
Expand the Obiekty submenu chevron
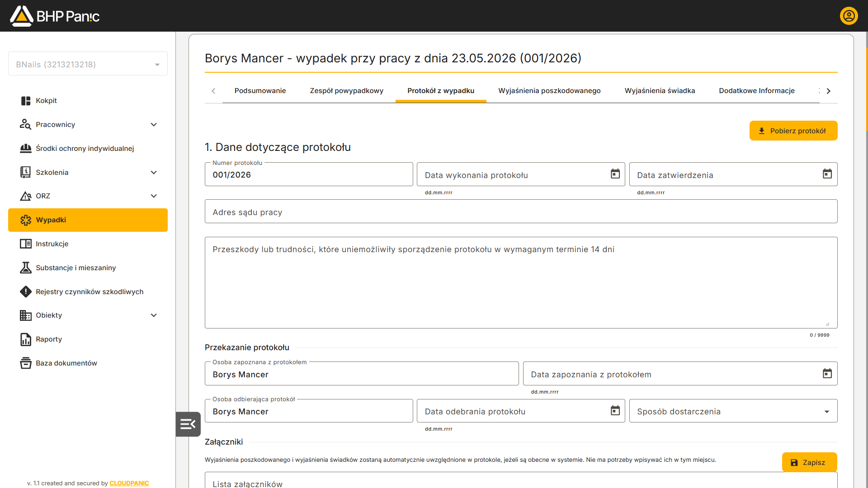tap(154, 315)
